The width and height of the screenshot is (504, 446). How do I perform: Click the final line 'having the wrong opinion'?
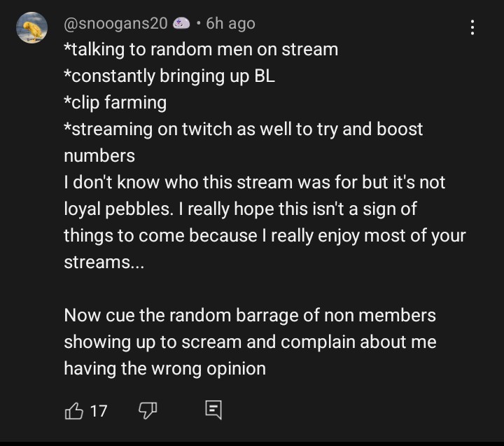[165, 368]
